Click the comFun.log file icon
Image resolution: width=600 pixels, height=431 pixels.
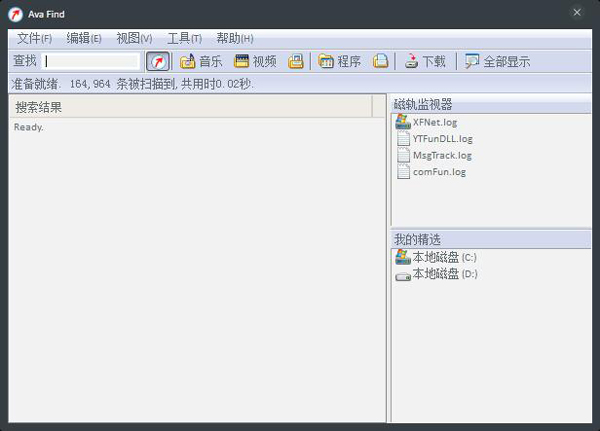[x=403, y=171]
